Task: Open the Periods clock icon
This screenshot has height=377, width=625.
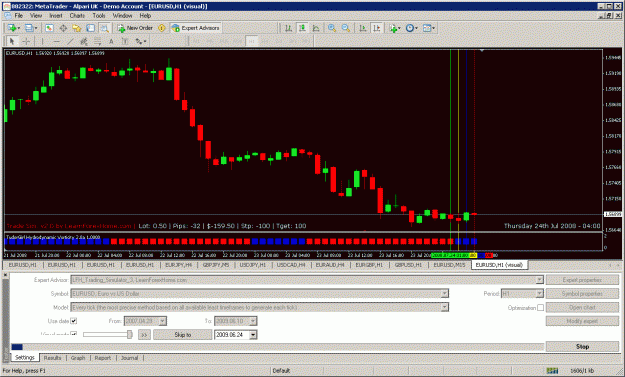Action: click(x=411, y=28)
